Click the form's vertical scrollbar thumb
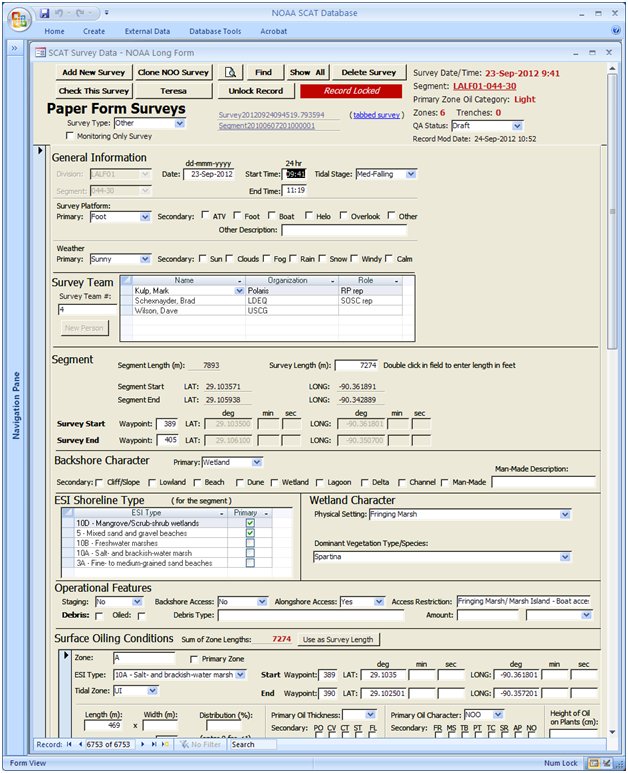The image size is (628, 773). 612,212
